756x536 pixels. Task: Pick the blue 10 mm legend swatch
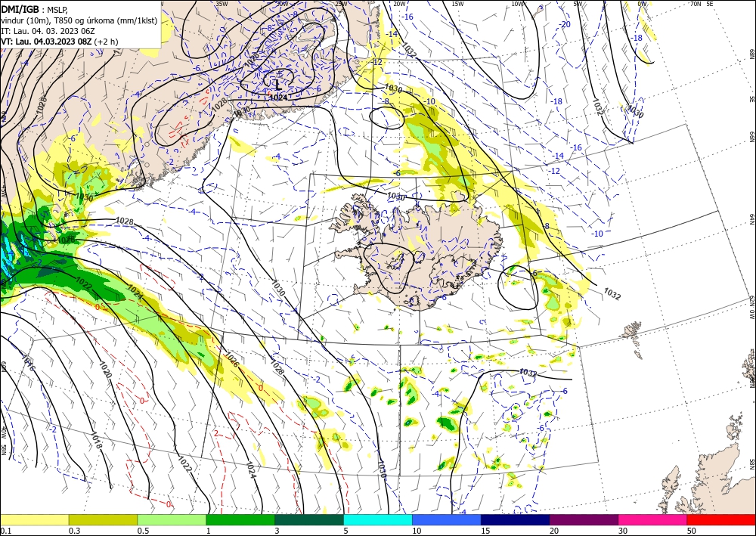click(x=447, y=519)
